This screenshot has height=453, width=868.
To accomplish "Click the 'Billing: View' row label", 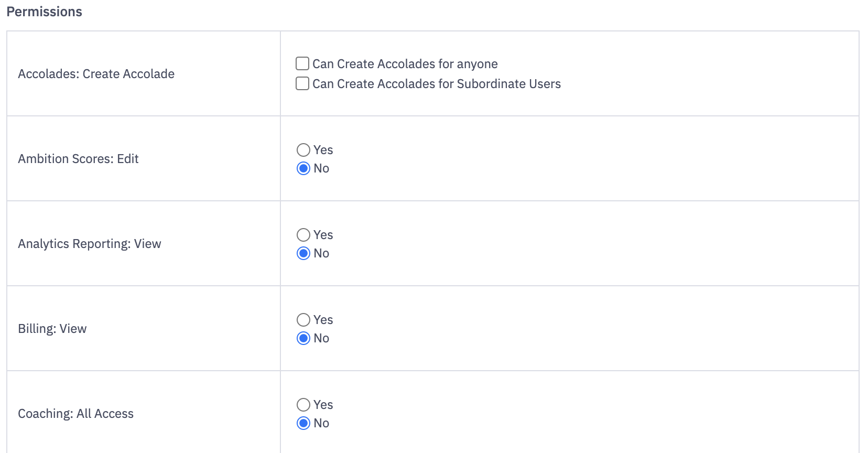I will [x=52, y=329].
